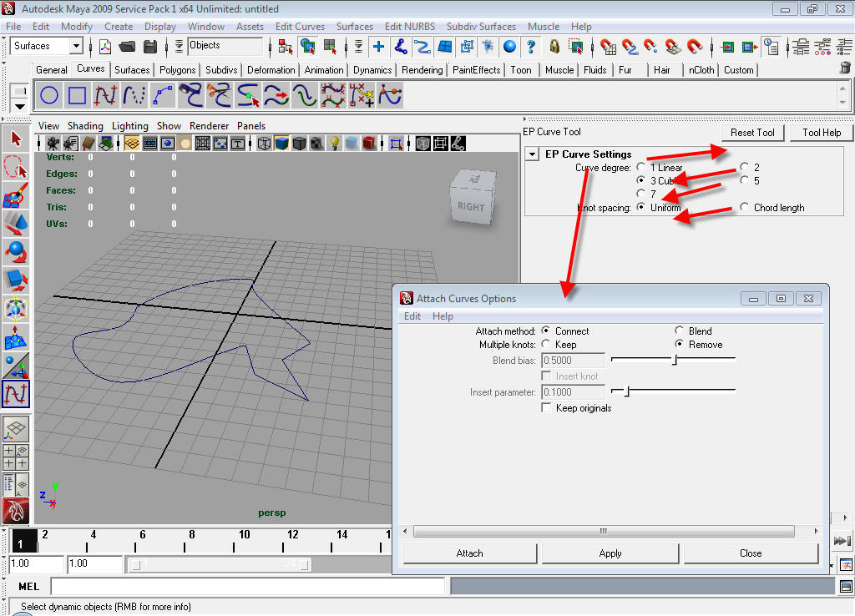Open the viewport Shading menu
The height and width of the screenshot is (616, 855).
pos(85,126)
